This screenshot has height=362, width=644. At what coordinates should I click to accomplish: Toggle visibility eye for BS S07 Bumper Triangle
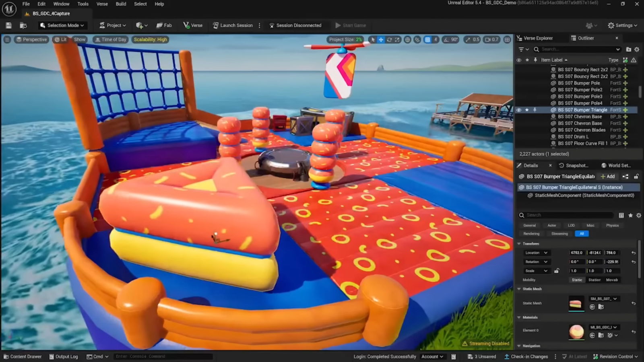click(519, 109)
